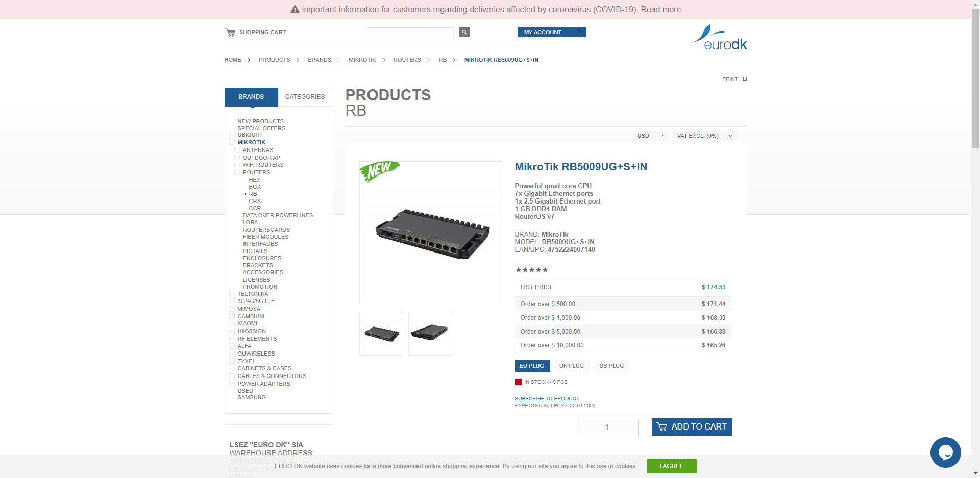Expand the HIKVISION brand node
Screen dimensions: 980x478
pos(232,331)
